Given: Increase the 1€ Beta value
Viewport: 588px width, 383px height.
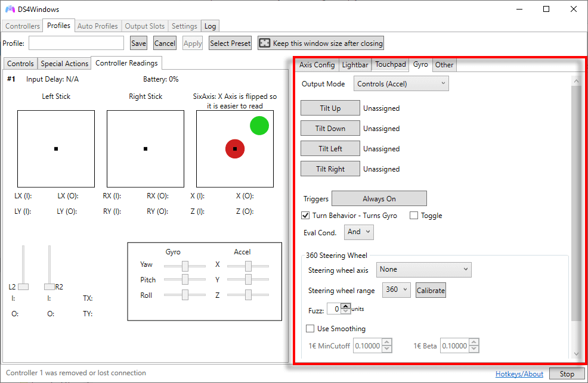Looking at the screenshot, I should 474,342.
